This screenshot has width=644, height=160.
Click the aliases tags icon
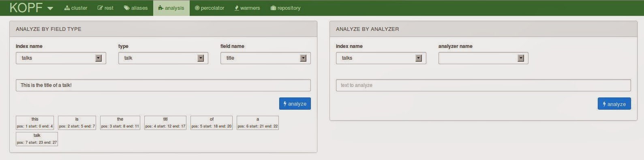[127, 8]
